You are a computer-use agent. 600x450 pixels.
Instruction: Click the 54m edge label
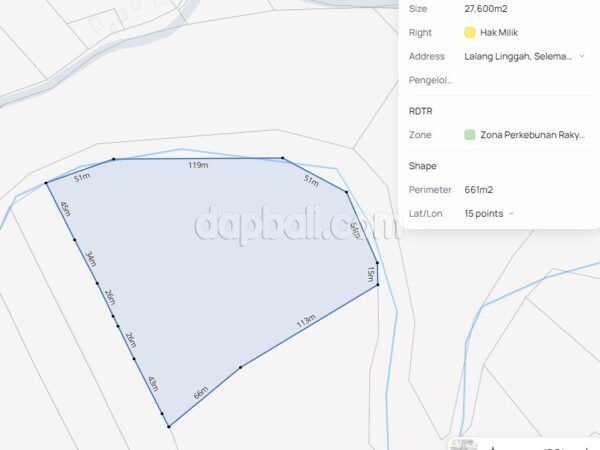pyautogui.click(x=355, y=230)
